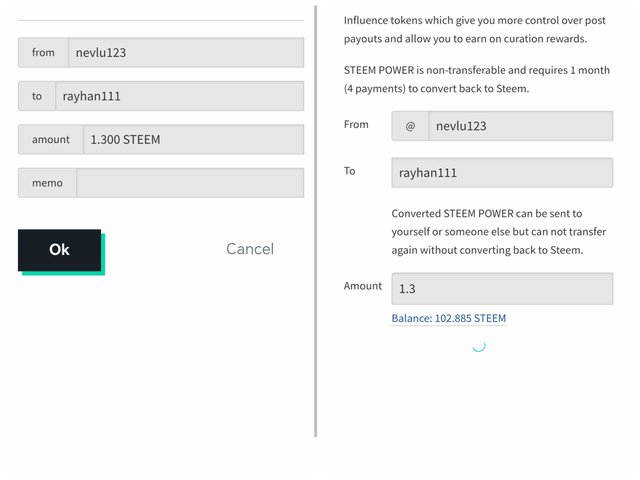Click the @ symbol before nevlu123

pos(410,126)
